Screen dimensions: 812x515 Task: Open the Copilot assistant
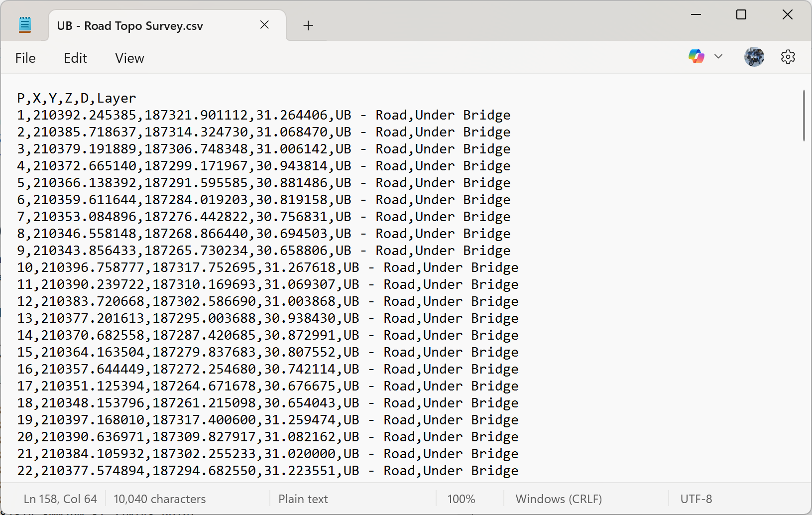[x=696, y=56]
